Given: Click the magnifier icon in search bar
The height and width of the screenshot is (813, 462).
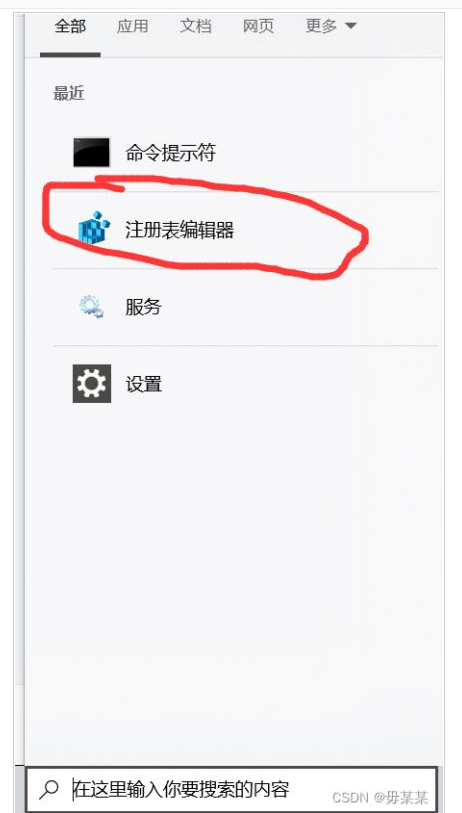Looking at the screenshot, I should point(49,789).
